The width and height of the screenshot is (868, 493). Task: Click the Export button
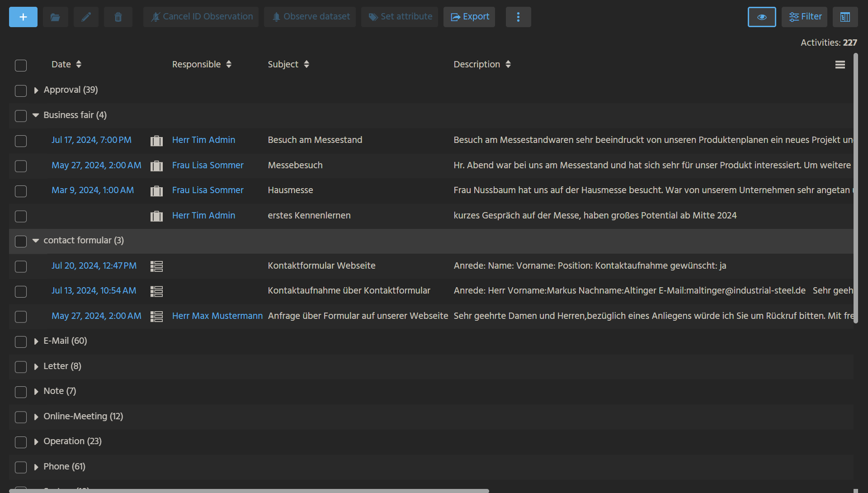click(469, 17)
